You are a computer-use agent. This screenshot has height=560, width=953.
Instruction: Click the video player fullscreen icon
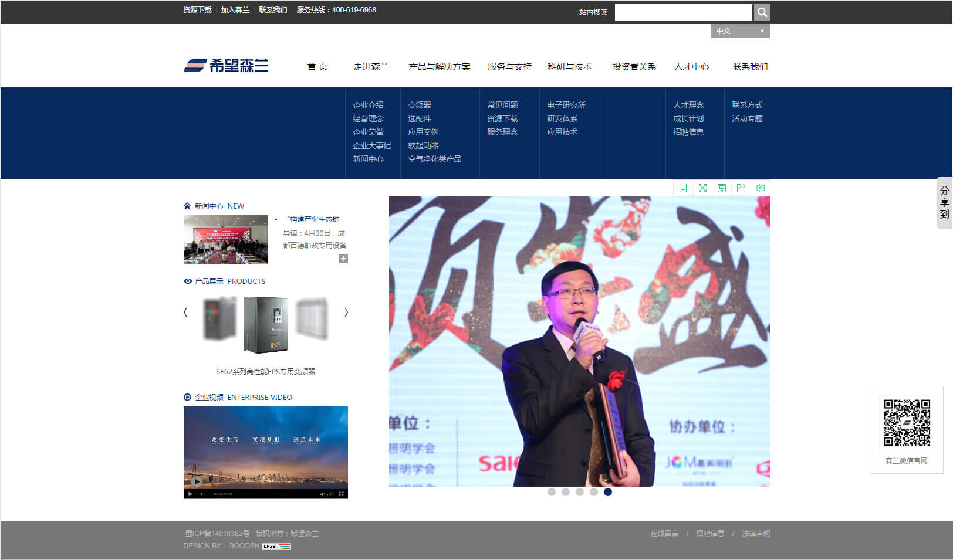tap(341, 494)
